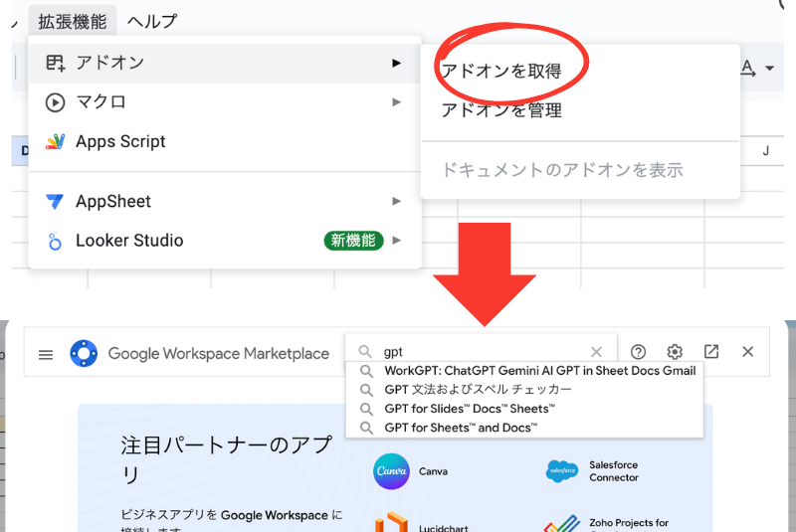Click the Marketplace search field containing gpt
The width and height of the screenshot is (796, 532).
(481, 351)
